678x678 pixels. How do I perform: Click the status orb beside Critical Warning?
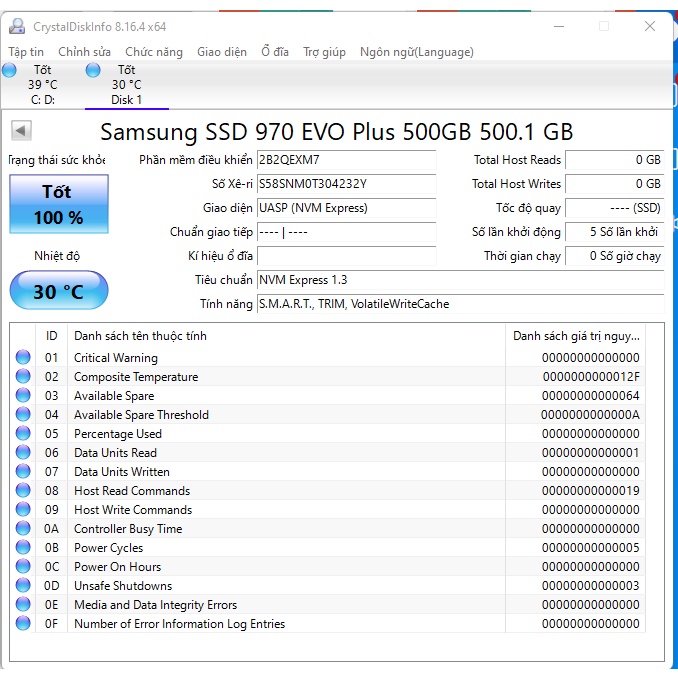click(x=23, y=357)
